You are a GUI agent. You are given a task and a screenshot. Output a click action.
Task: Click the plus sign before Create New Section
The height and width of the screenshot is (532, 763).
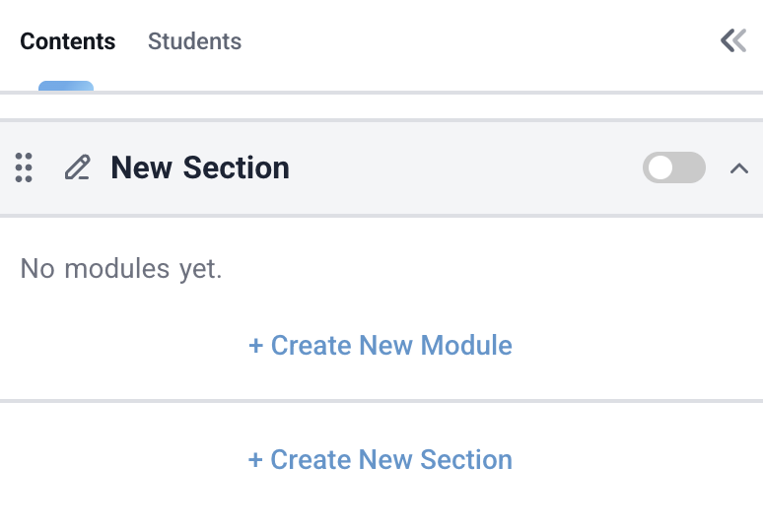255,460
